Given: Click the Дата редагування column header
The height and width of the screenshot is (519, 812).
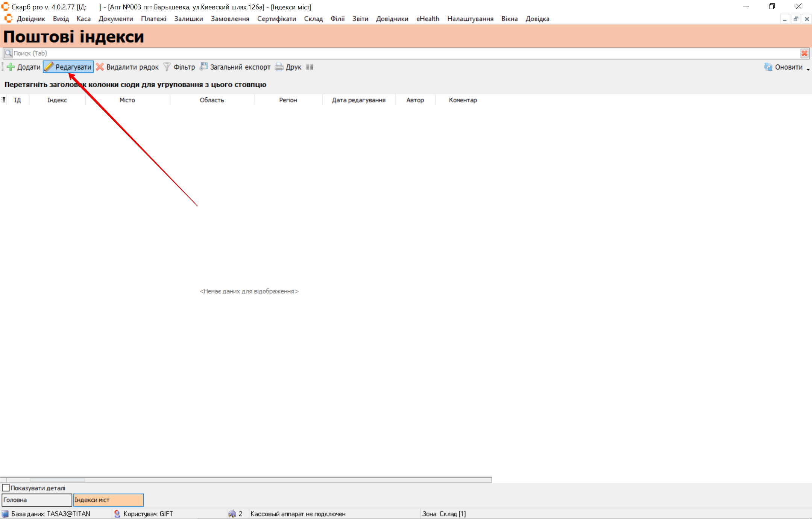Looking at the screenshot, I should pos(358,100).
